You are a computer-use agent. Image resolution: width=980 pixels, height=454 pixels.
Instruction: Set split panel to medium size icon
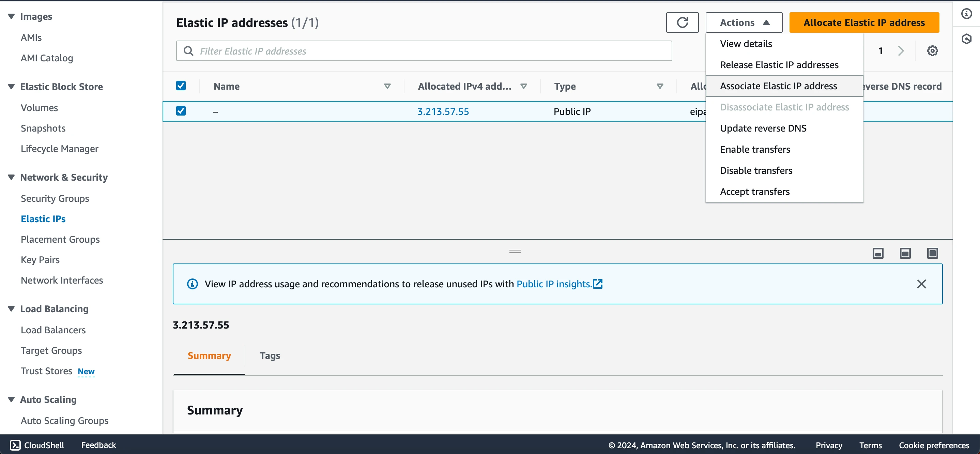(905, 253)
